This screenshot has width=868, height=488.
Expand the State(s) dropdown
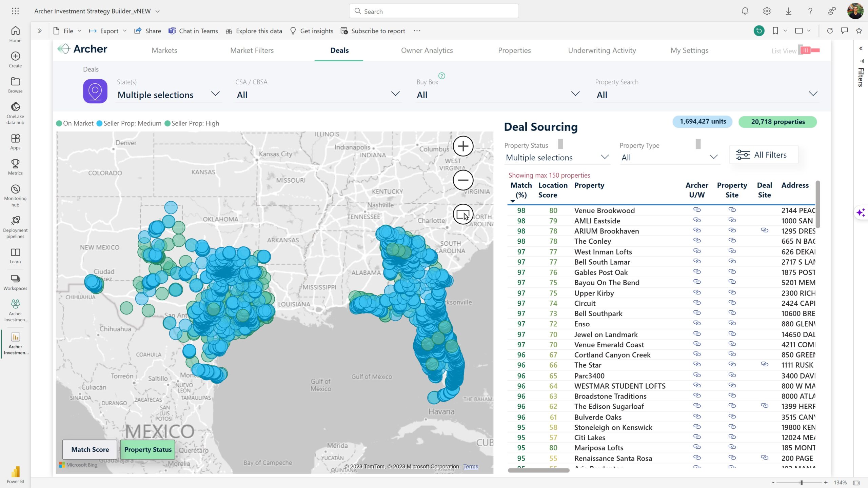(x=215, y=94)
